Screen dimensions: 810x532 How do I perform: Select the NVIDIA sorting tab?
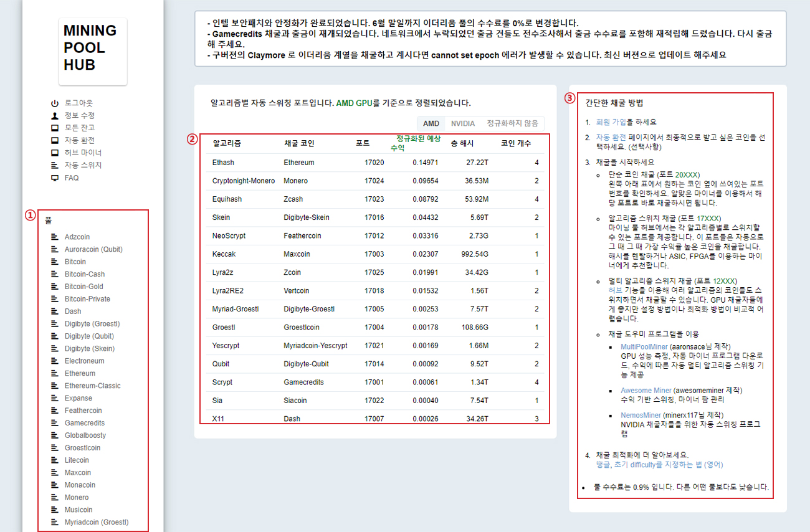(463, 123)
